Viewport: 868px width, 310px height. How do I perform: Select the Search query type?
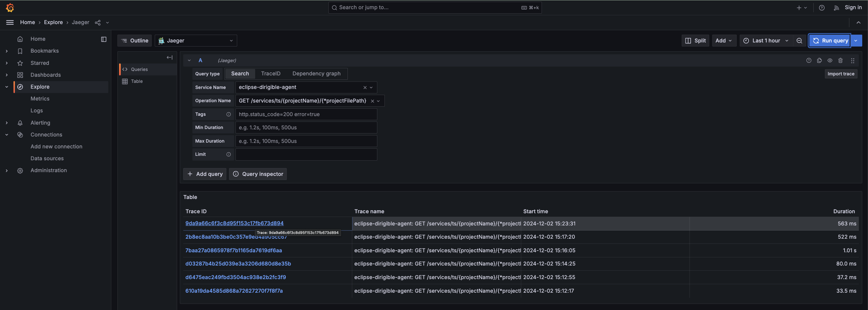click(240, 74)
